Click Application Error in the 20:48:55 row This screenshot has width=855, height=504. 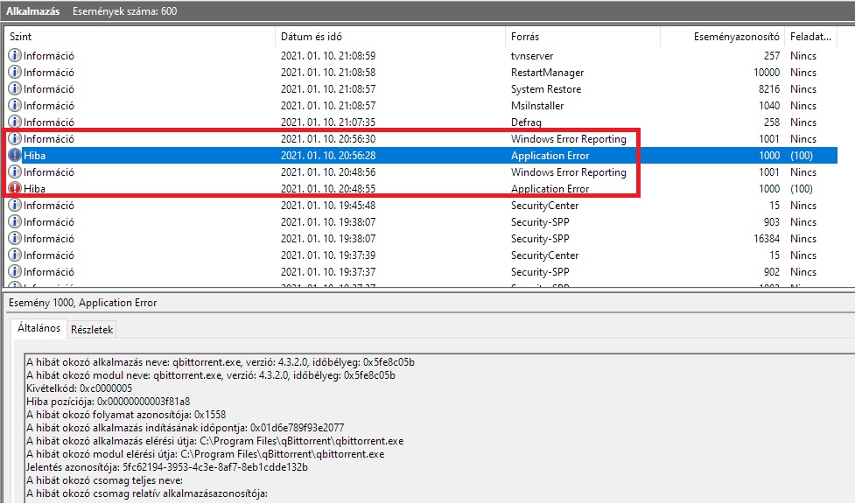(x=550, y=189)
